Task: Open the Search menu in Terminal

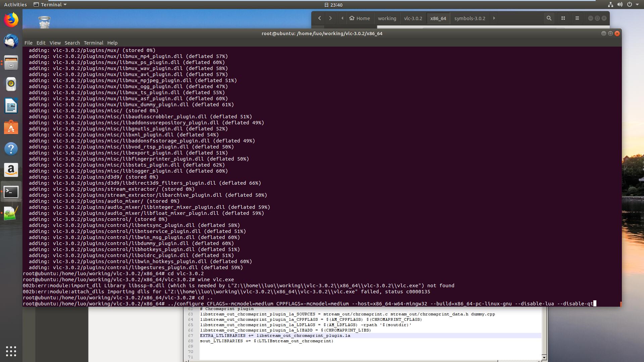Action: (72, 43)
